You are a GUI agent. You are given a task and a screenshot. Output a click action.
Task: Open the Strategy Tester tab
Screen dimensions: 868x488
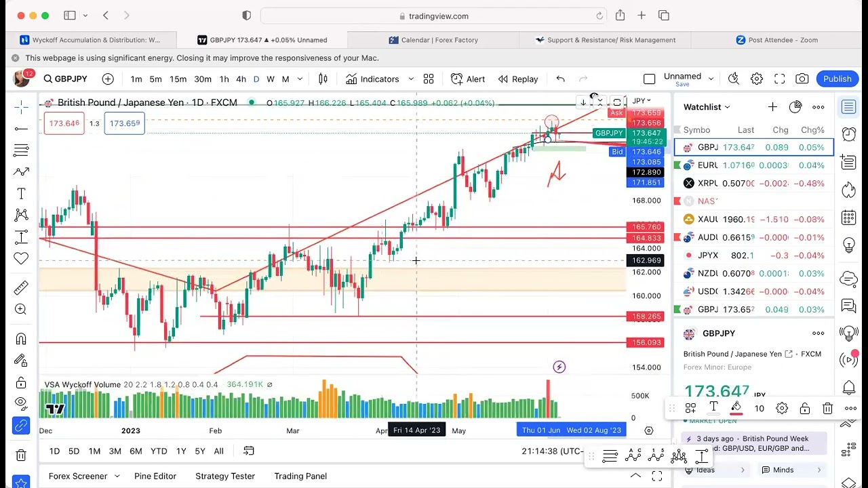225,476
